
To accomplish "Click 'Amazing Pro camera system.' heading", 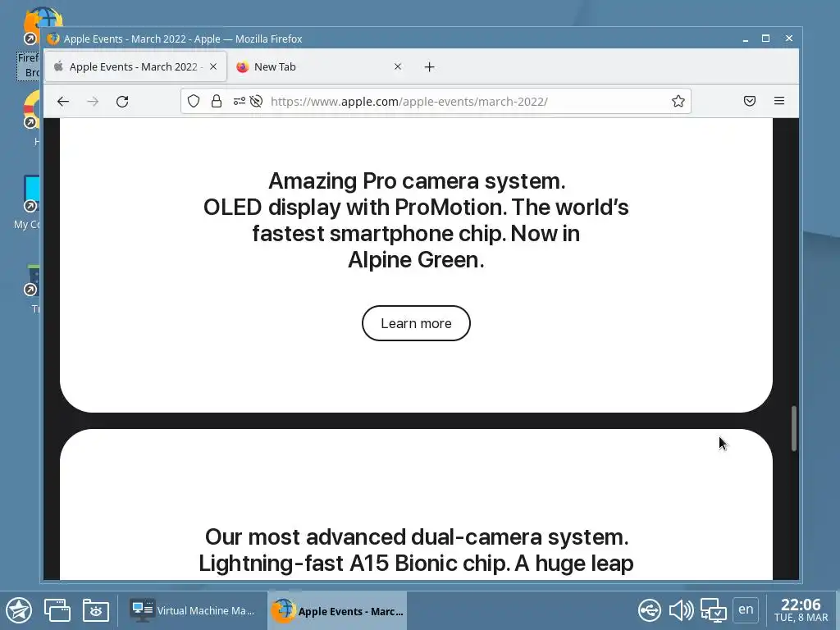I will pos(417,181).
